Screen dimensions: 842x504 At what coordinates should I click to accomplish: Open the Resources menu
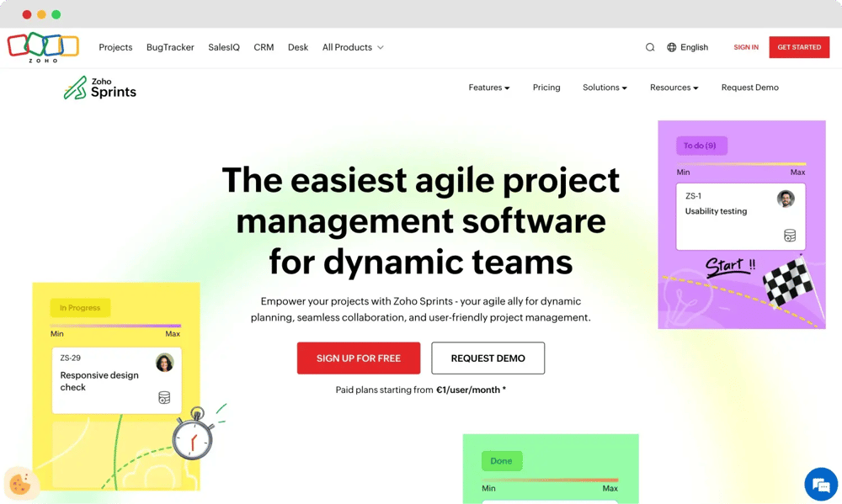click(x=674, y=88)
